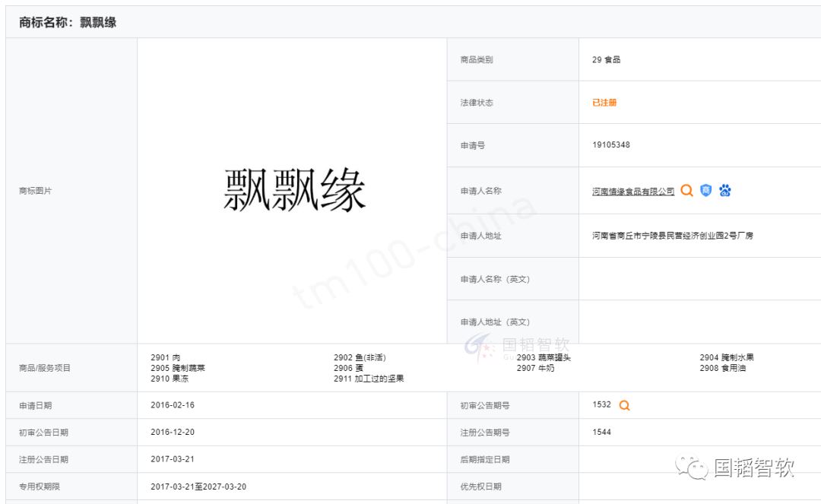Viewport: 821px width, 504px height.
Task: Click the 申请人地址（英文） label
Action: [x=496, y=322]
